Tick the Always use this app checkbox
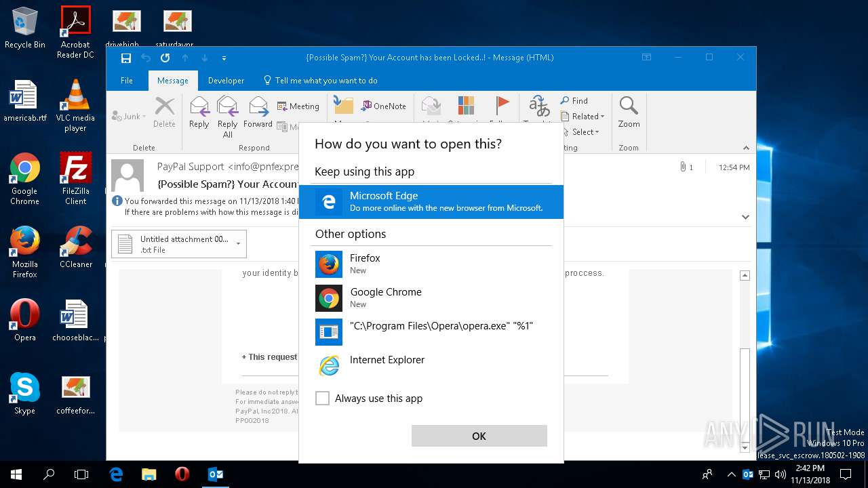The height and width of the screenshot is (488, 868). click(x=322, y=399)
